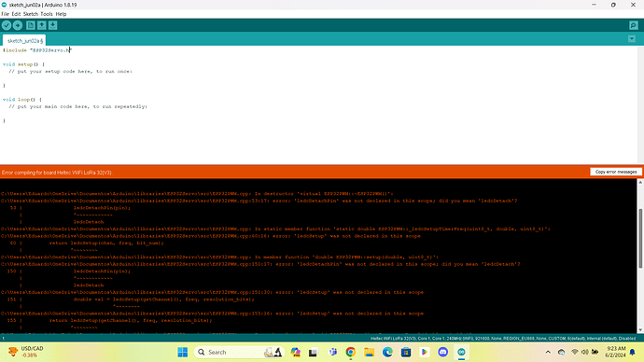Open the Windows Start menu

[x=183, y=352]
